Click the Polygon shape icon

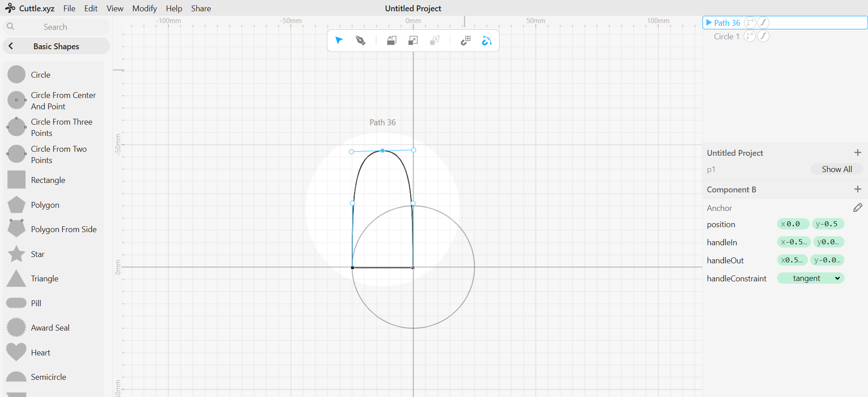click(16, 205)
